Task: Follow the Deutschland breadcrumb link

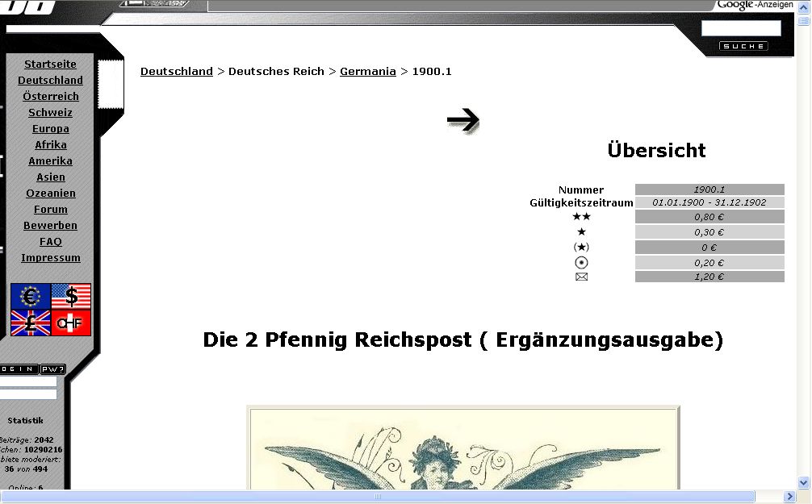Action: pos(176,72)
